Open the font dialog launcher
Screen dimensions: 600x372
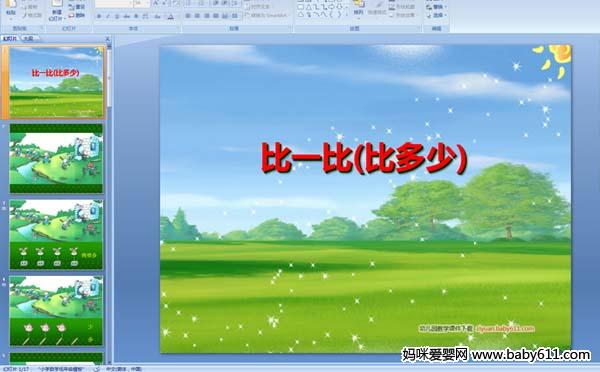click(x=178, y=28)
